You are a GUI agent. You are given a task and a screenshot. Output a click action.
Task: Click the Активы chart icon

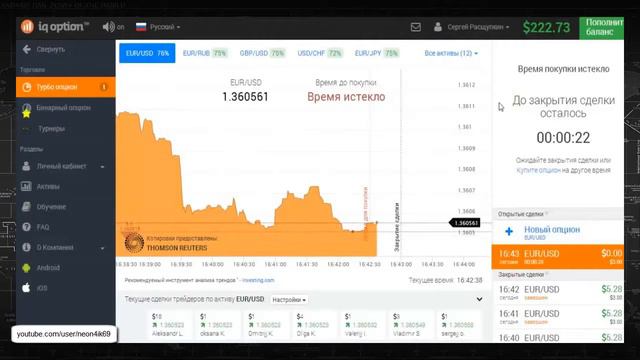[x=26, y=186]
